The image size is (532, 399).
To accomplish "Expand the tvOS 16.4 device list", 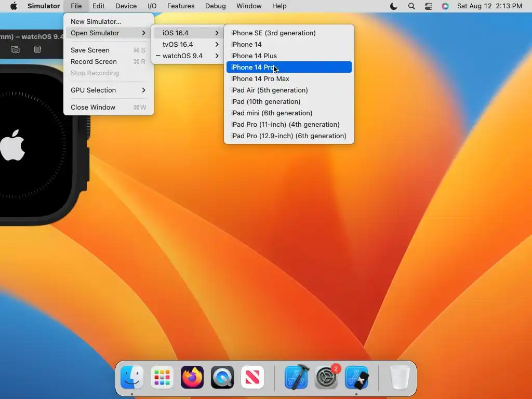I will (x=188, y=45).
